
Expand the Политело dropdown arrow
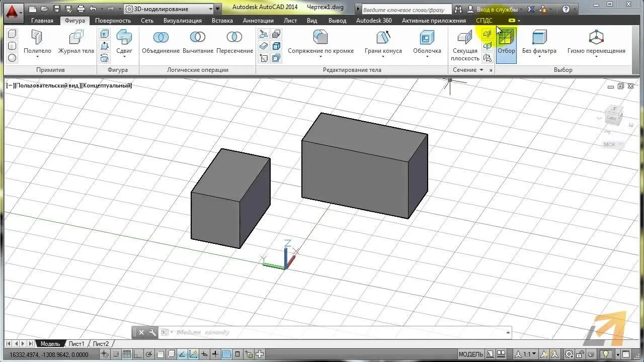(37, 56)
